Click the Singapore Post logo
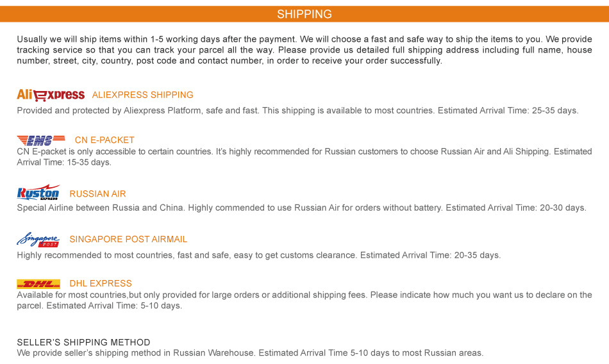Image resolution: width=609 pixels, height=364 pixels. 38,240
